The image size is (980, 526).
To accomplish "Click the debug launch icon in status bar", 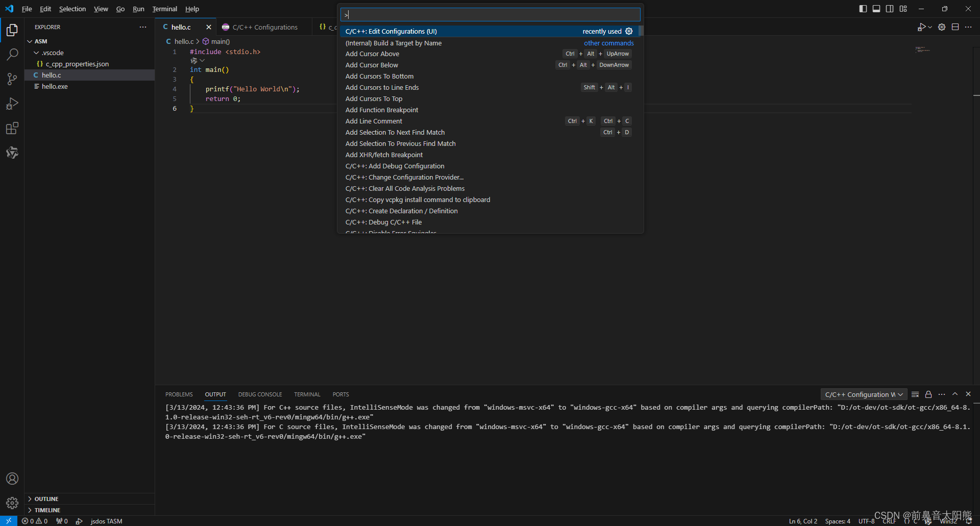I will point(79,521).
